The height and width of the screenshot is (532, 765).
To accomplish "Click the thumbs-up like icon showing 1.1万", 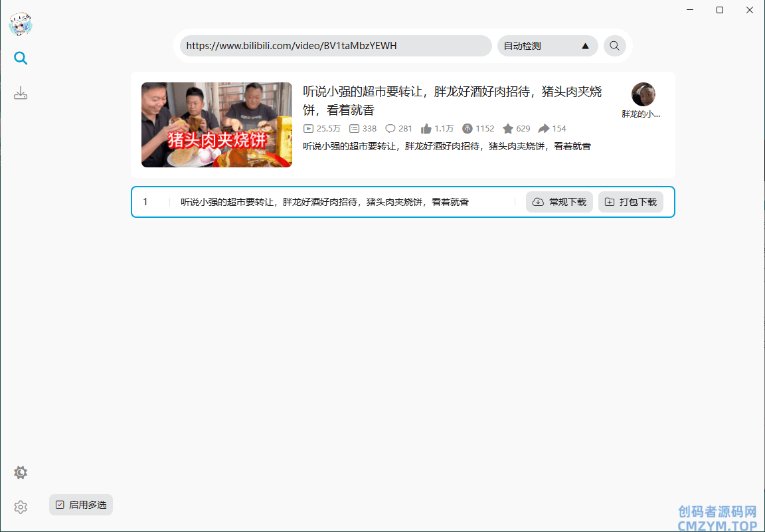I will point(426,129).
